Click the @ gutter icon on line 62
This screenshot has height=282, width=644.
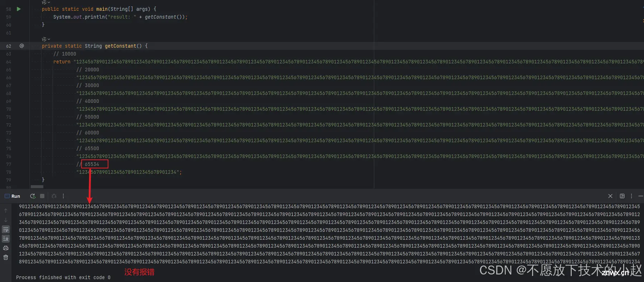pyautogui.click(x=22, y=46)
